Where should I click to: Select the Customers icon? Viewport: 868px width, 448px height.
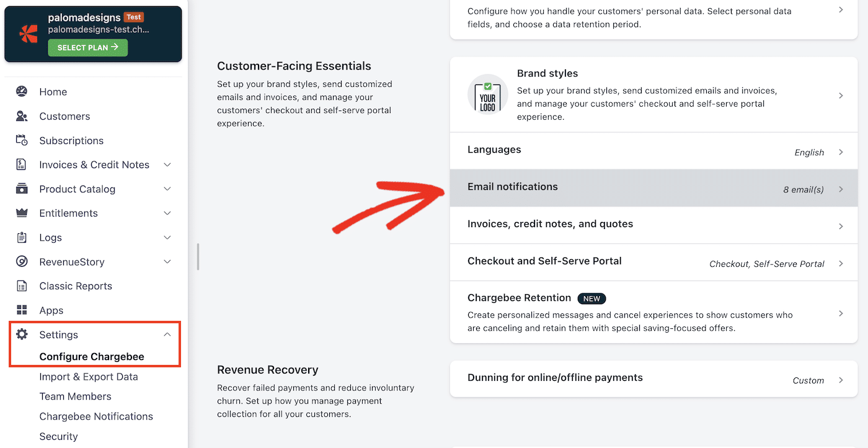click(21, 116)
